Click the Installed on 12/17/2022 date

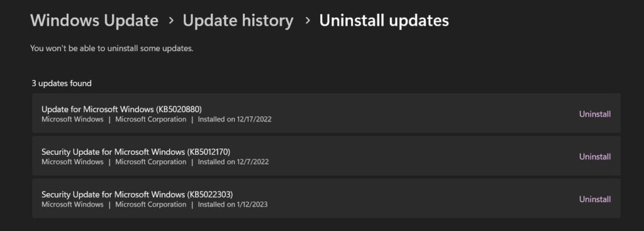pos(235,120)
